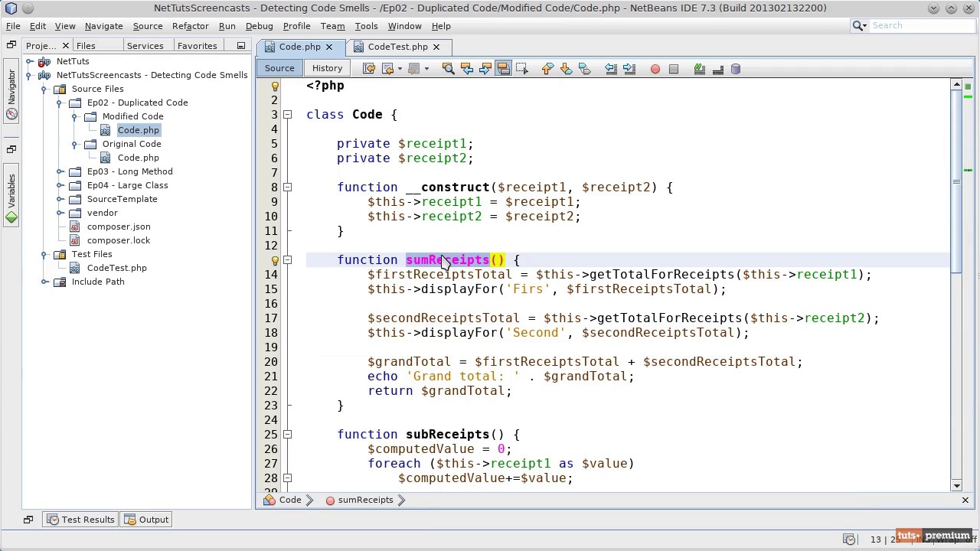Screen dimensions: 980x551
Task: Expand the Ep03 - Long Method folder
Action: point(60,171)
